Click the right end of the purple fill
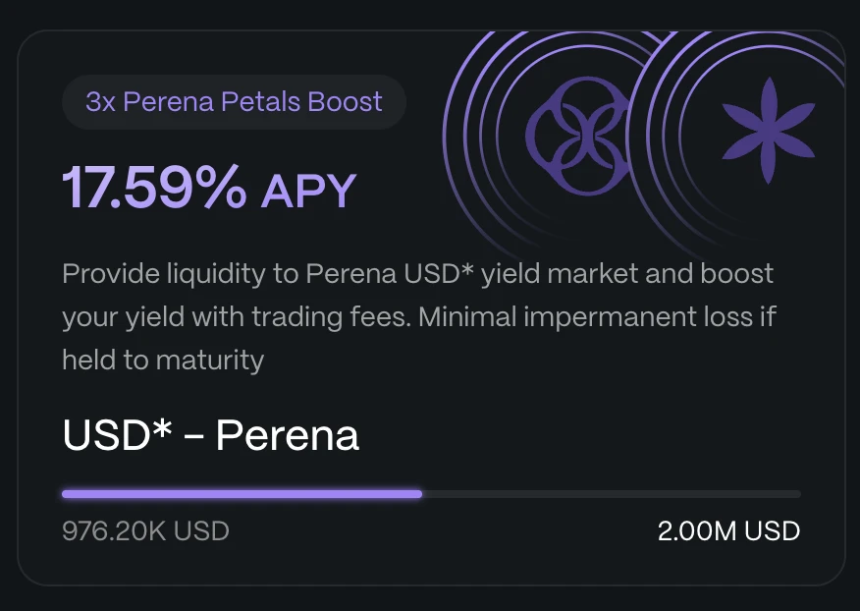This screenshot has width=860, height=611. pyautogui.click(x=418, y=493)
